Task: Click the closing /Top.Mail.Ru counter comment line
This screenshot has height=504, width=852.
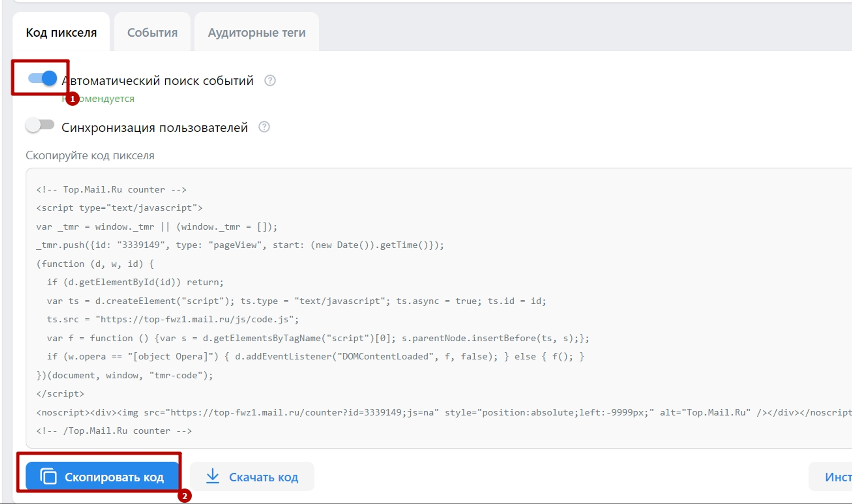Action: click(114, 431)
